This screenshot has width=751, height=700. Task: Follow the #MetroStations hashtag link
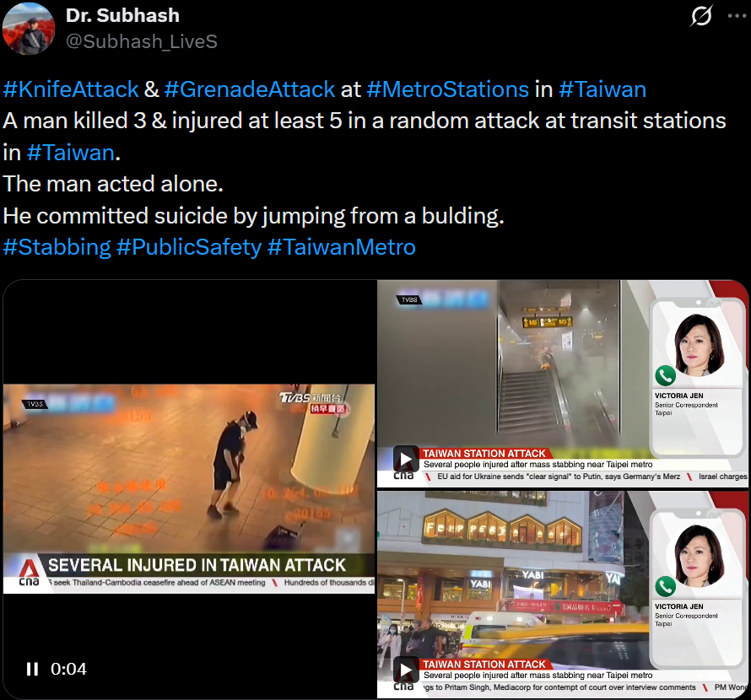tap(448, 89)
